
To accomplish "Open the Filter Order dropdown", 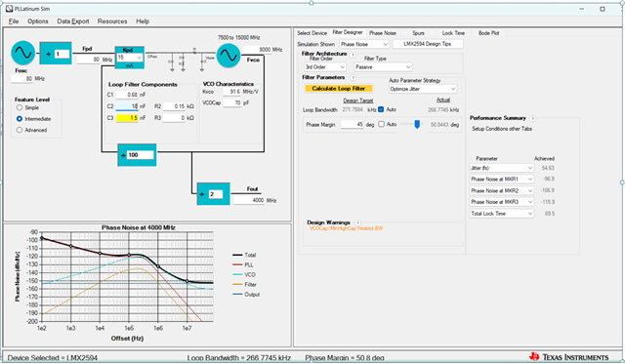I will (x=324, y=67).
